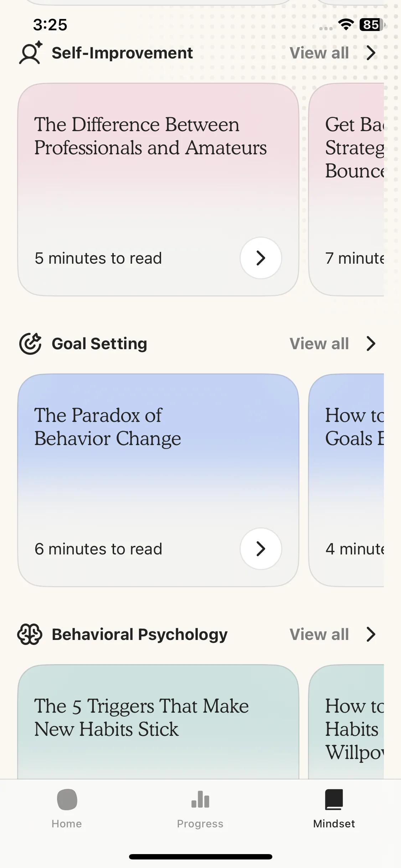Open Professionals and Amateurs article arrow button
The height and width of the screenshot is (868, 401).
[261, 258]
